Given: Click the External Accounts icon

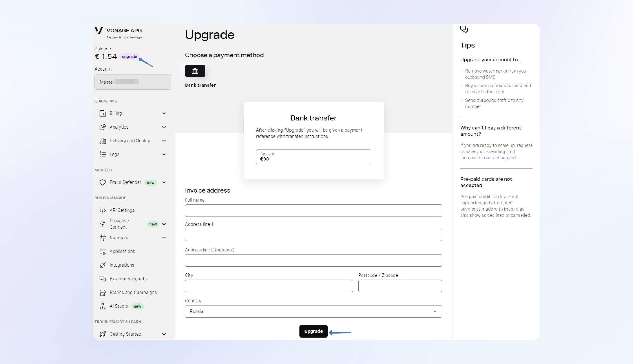Looking at the screenshot, I should coord(103,279).
